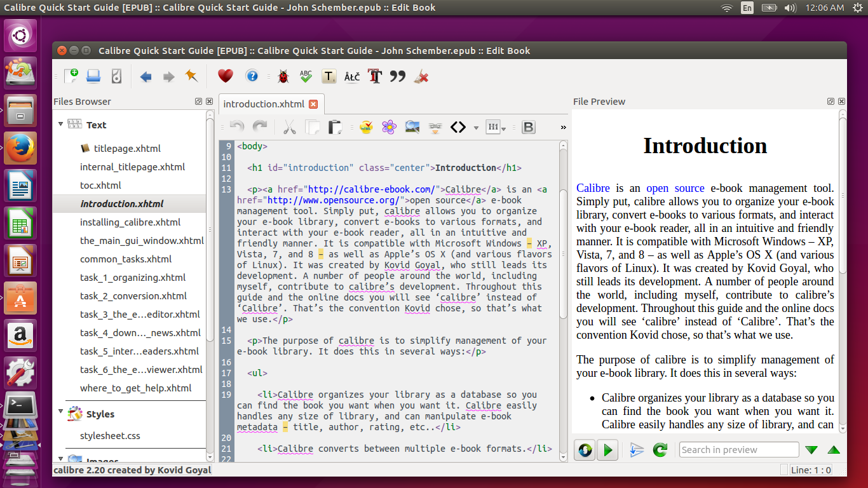Click the broom remove unused CSS icon

(421, 77)
